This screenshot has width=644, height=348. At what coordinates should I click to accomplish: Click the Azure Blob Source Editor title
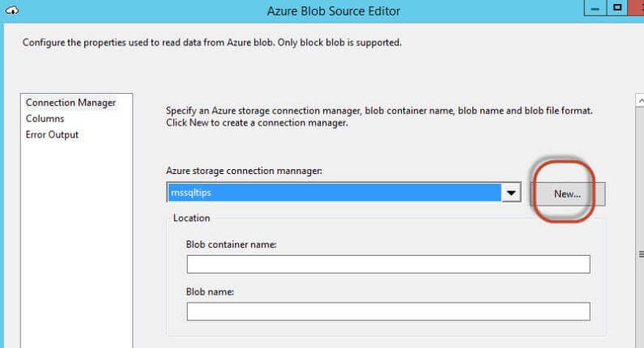click(x=333, y=11)
